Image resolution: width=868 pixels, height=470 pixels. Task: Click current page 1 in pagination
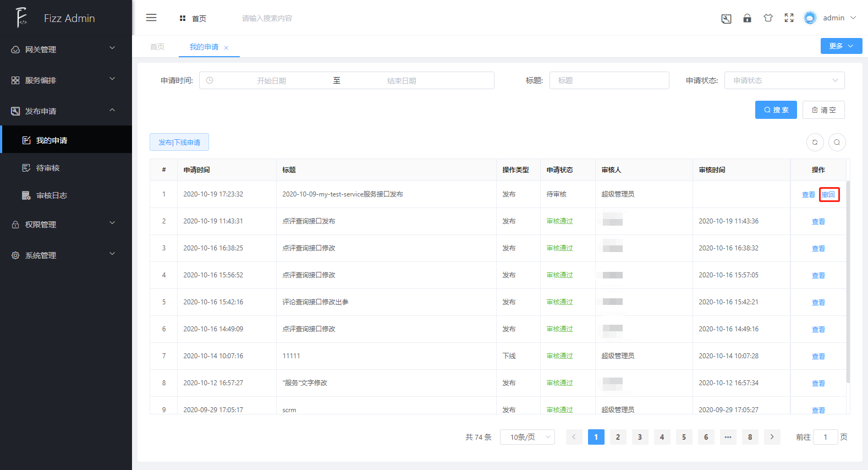click(x=596, y=437)
